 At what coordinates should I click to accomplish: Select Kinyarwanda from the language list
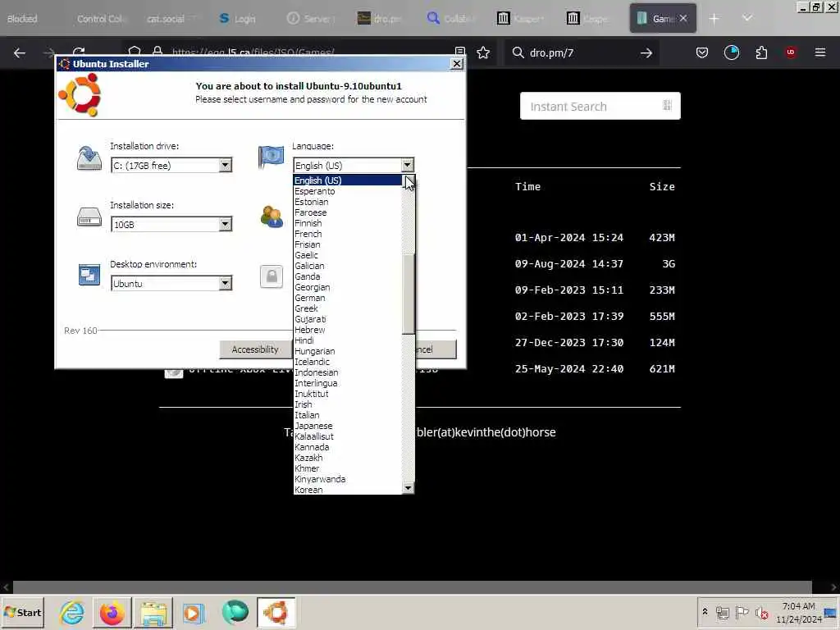coord(320,479)
